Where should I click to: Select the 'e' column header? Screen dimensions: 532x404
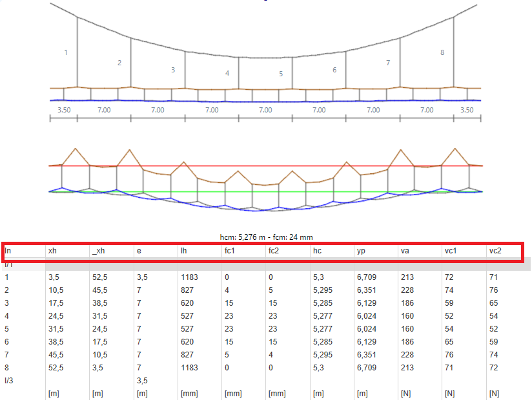coord(139,251)
